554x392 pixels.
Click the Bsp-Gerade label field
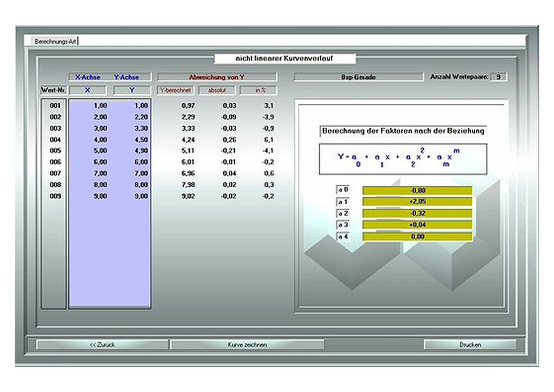click(x=358, y=77)
